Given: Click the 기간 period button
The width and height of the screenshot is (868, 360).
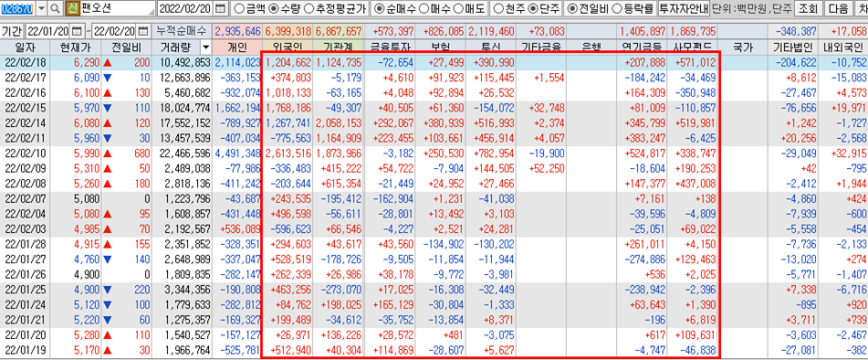Looking at the screenshot, I should click(x=12, y=32).
